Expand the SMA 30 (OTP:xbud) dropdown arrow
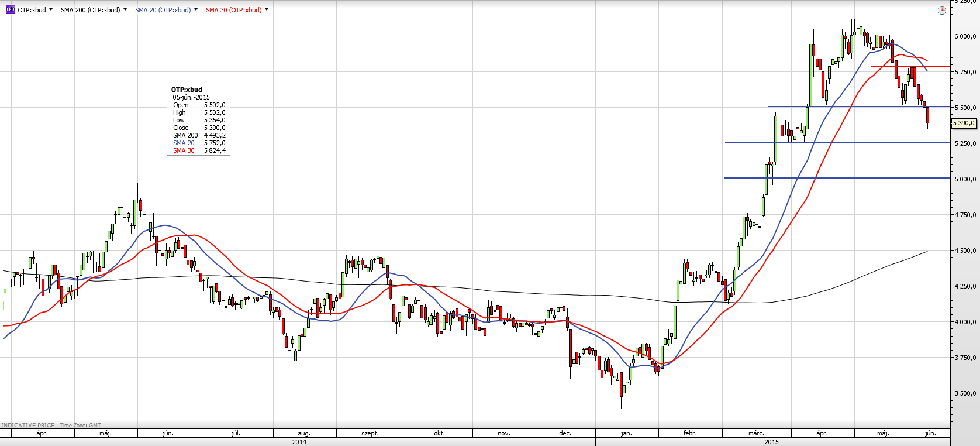The width and height of the screenshot is (980, 446). click(x=267, y=9)
